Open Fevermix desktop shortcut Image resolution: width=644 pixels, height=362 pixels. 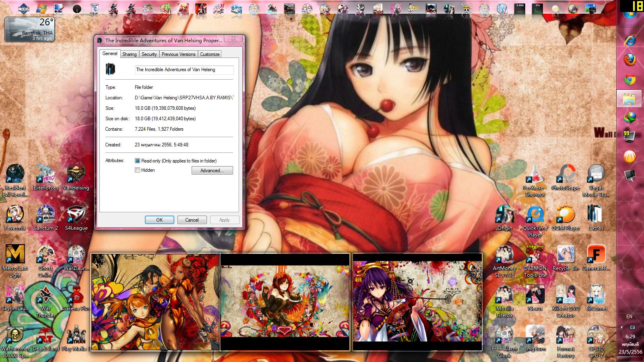pyautogui.click(x=15, y=218)
